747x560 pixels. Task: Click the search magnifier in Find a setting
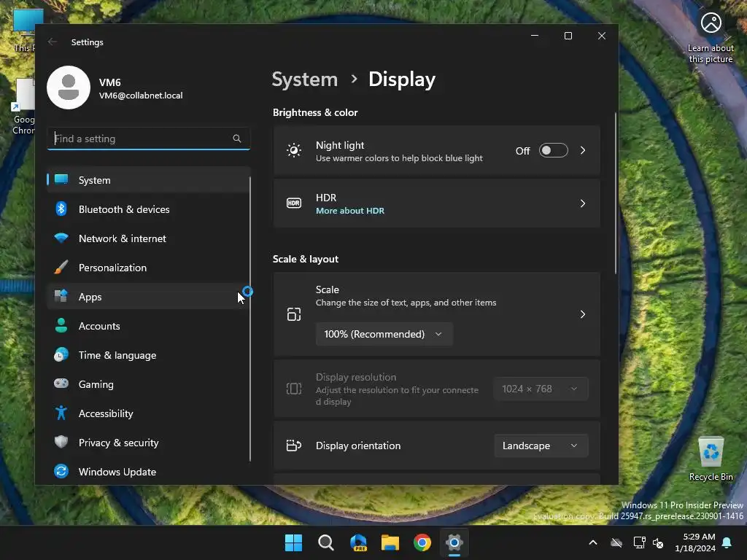(x=237, y=139)
